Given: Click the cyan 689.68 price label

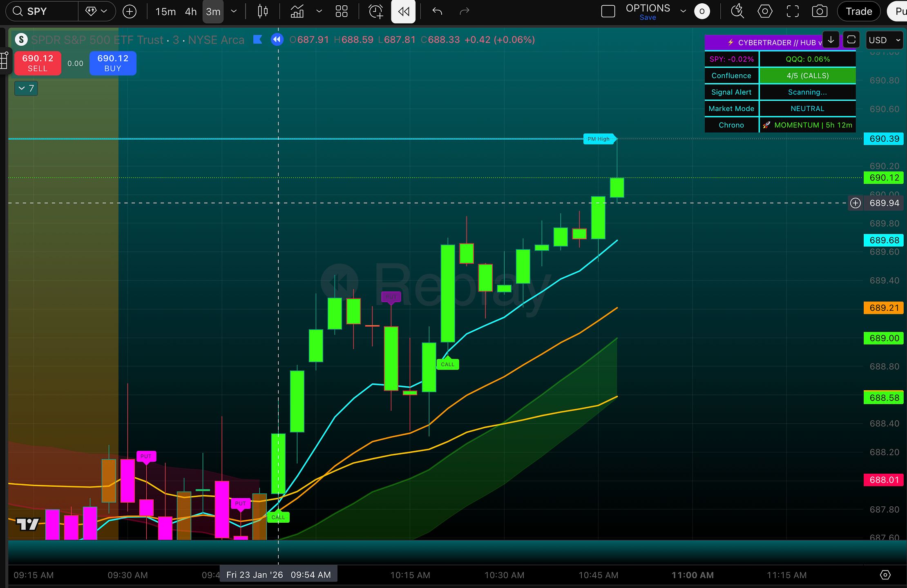Looking at the screenshot, I should coord(884,240).
